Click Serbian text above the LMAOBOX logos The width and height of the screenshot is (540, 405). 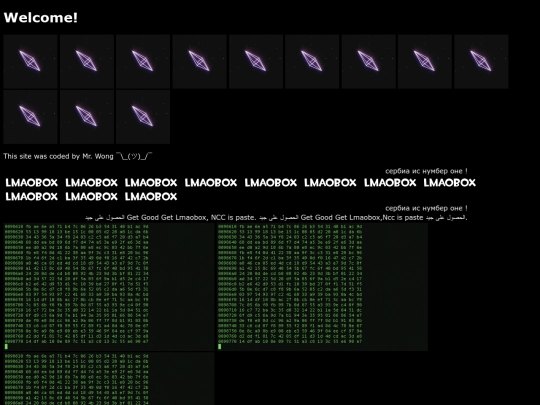pyautogui.click(x=426, y=171)
